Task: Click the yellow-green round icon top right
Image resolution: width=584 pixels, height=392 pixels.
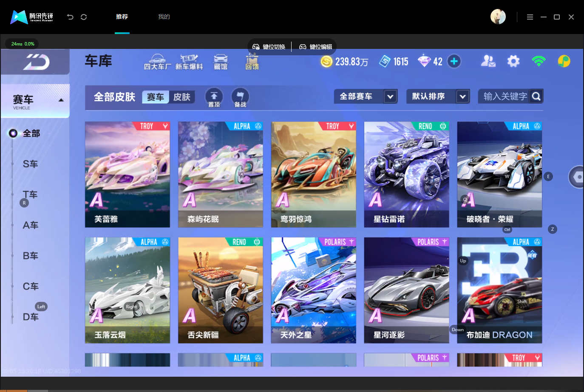Action: click(564, 61)
